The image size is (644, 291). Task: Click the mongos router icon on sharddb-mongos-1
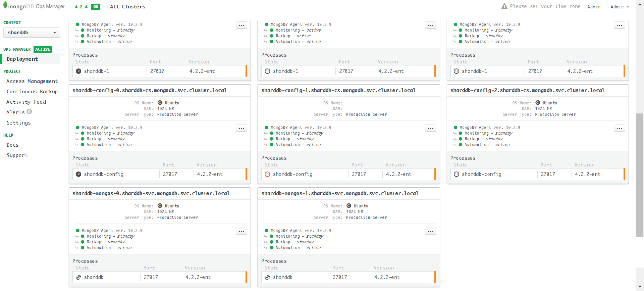tap(267, 277)
